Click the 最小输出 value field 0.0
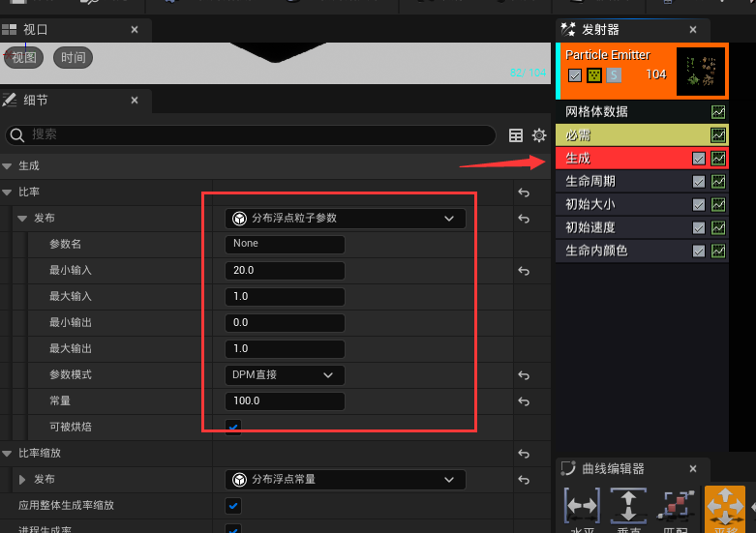Viewport: 756px width, 533px height. click(x=285, y=323)
